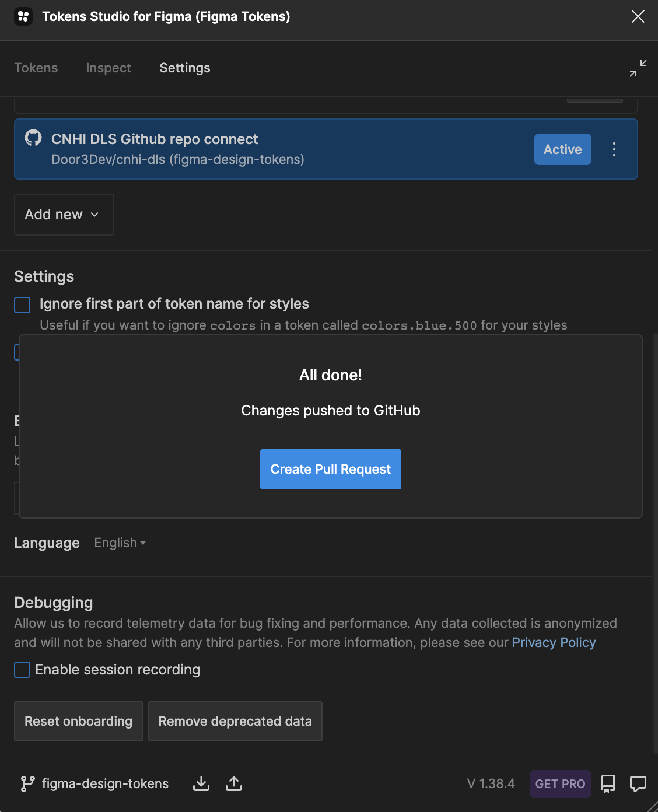
Task: Close the Tokens Studio plugin window
Action: [x=638, y=16]
